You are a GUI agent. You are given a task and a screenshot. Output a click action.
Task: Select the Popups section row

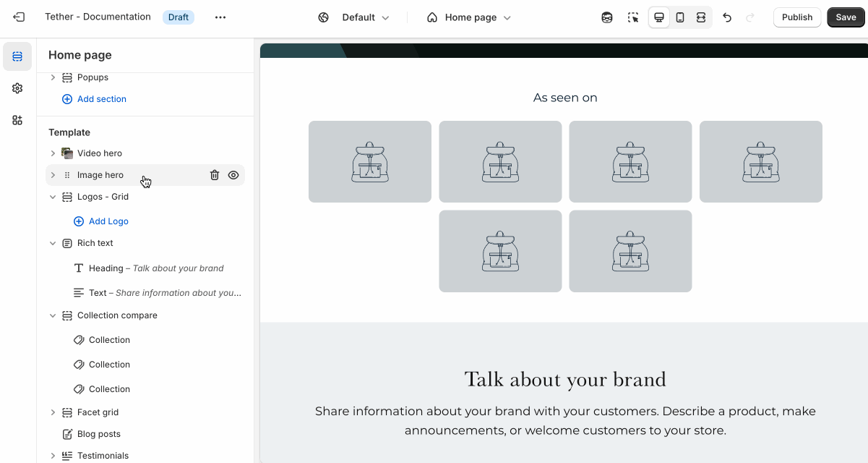pyautogui.click(x=145, y=77)
